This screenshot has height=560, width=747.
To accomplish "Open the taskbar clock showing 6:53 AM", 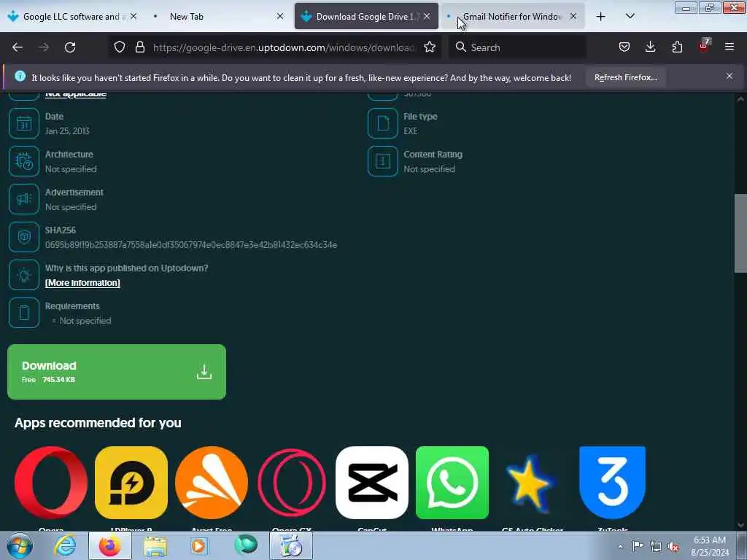I will click(710, 546).
